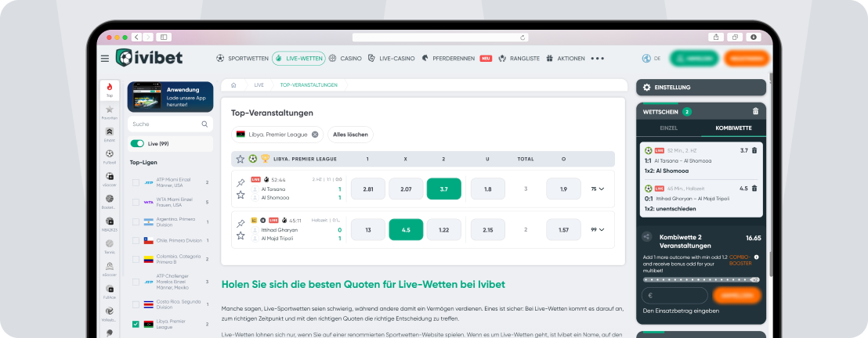Expand 75 more markets for Al Tarsana match
The image size is (868, 338).
[597, 189]
